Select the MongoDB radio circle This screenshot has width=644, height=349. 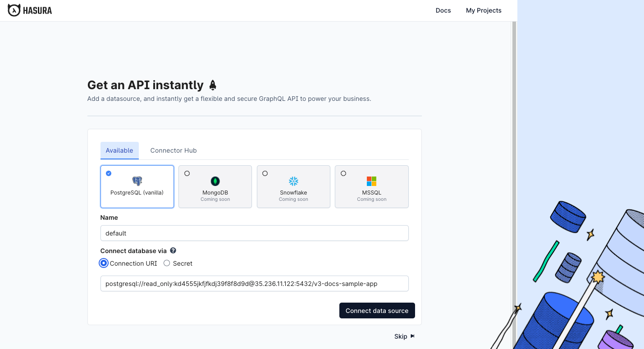187,173
